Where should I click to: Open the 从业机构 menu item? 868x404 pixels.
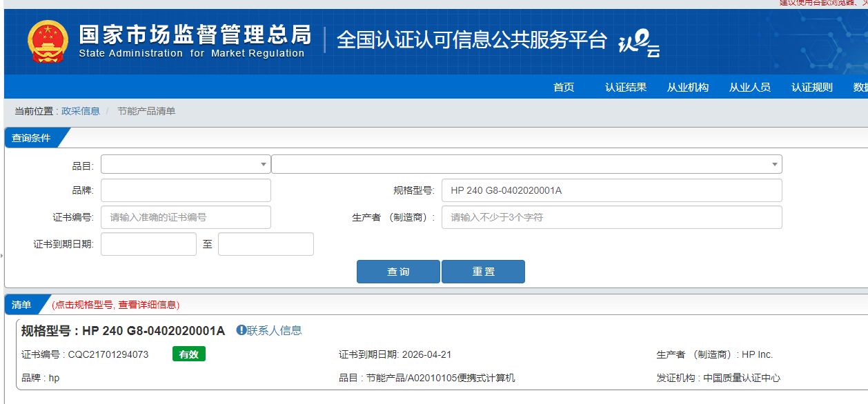tap(688, 88)
